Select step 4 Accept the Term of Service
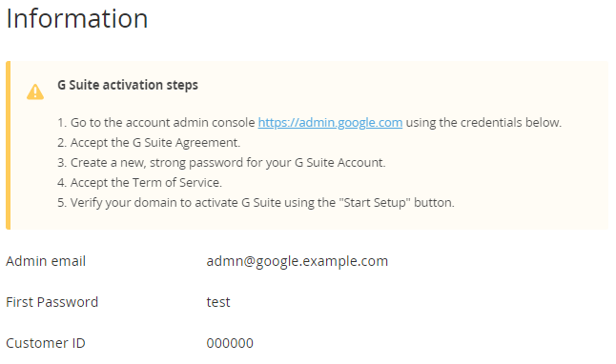Image resolution: width=616 pixels, height=364 pixels. pyautogui.click(x=140, y=183)
